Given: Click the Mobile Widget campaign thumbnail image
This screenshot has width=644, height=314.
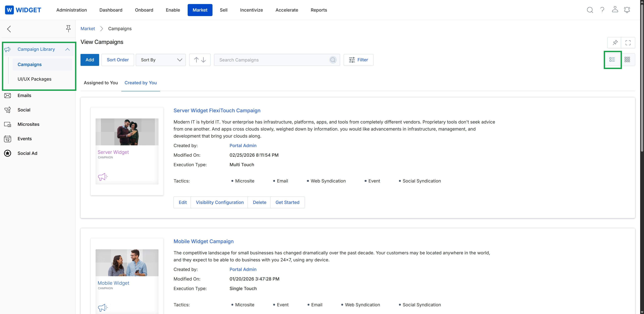Looking at the screenshot, I should tap(127, 263).
